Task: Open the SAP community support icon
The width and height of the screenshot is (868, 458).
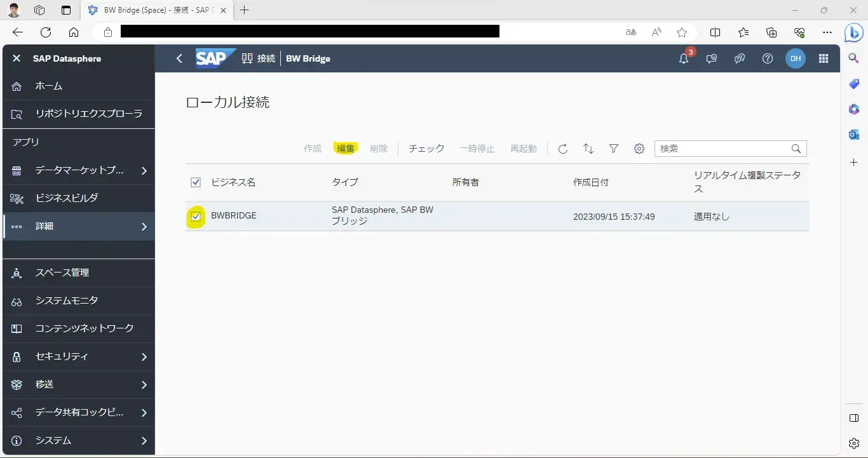Action: tap(740, 58)
